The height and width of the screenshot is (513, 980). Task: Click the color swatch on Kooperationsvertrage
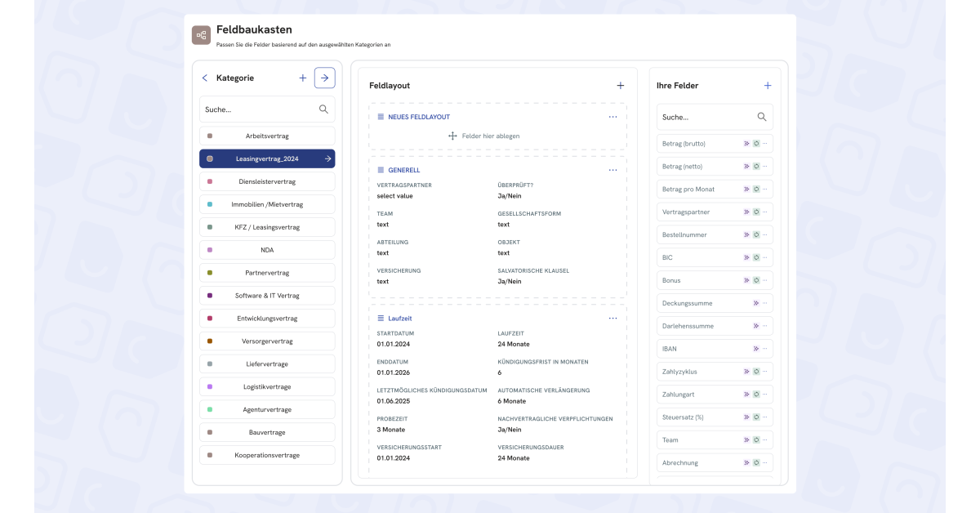210,455
